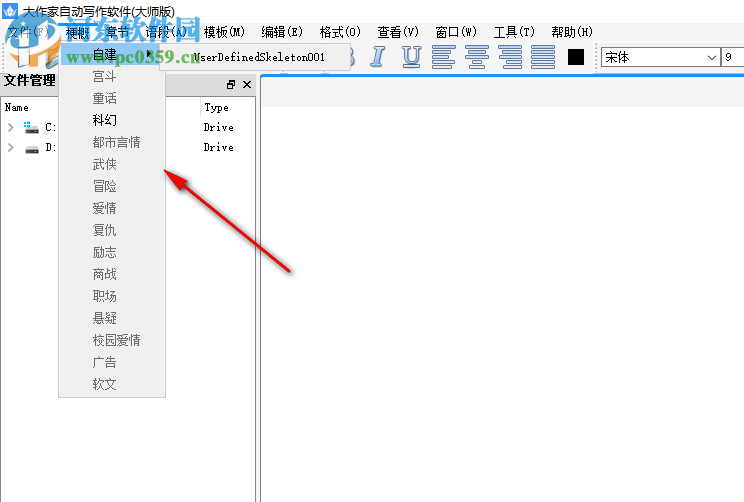Viewport: 744px width, 502px height.
Task: Align text to the left
Action: [444, 57]
